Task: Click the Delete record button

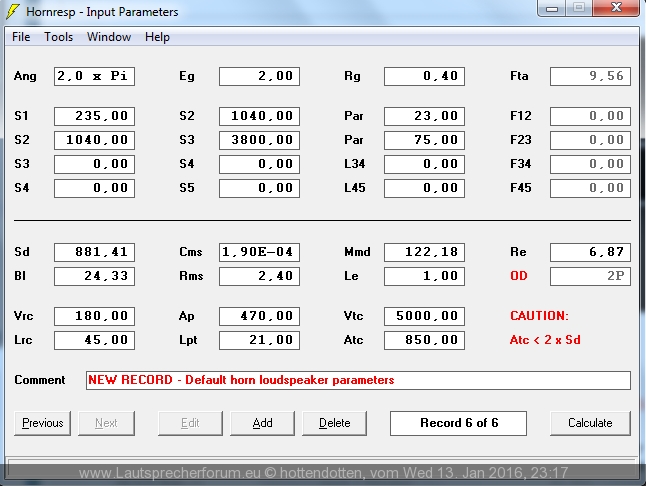Action: [334, 423]
